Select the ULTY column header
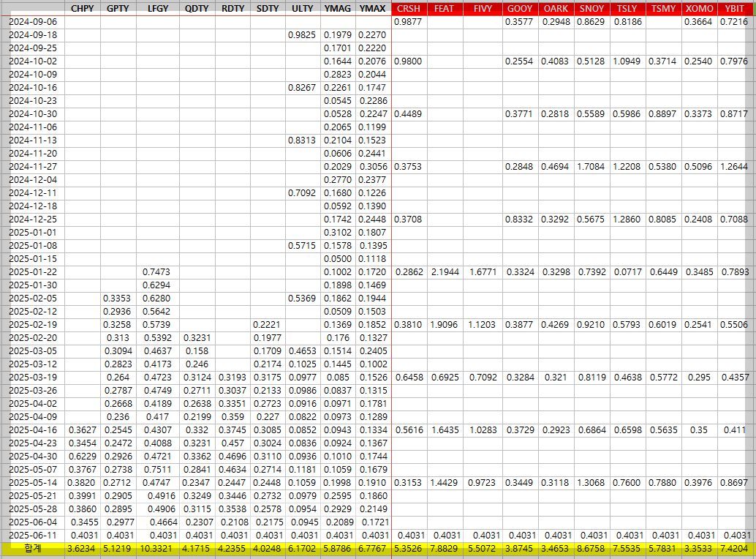The height and width of the screenshot is (559, 756). click(303, 8)
